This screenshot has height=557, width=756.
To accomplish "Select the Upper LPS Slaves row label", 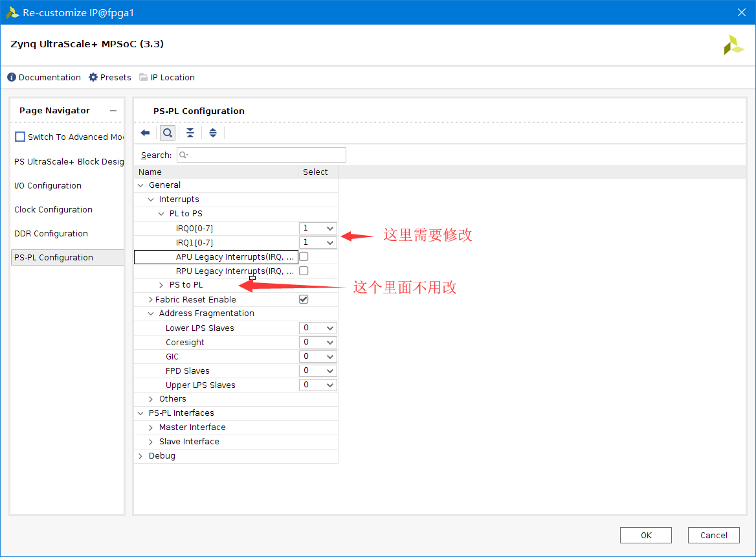I will click(x=200, y=385).
